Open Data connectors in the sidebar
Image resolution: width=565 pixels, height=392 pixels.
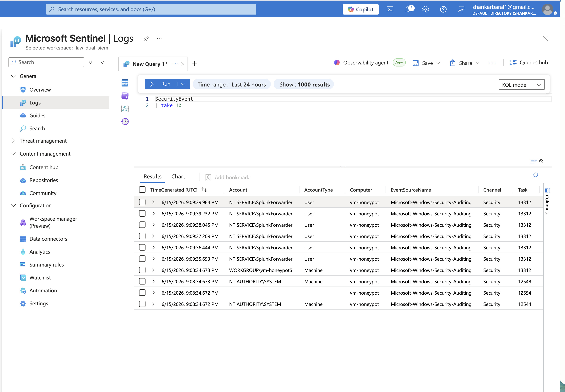click(x=48, y=239)
